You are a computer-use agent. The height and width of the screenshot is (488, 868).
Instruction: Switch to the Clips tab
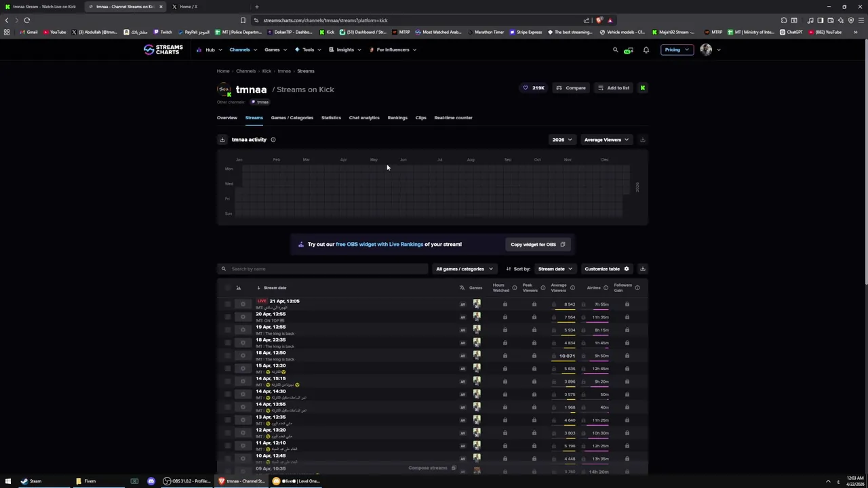(420, 118)
